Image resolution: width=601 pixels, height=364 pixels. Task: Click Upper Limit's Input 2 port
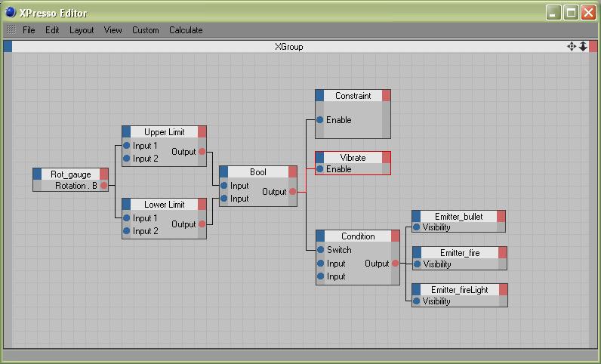coord(127,158)
